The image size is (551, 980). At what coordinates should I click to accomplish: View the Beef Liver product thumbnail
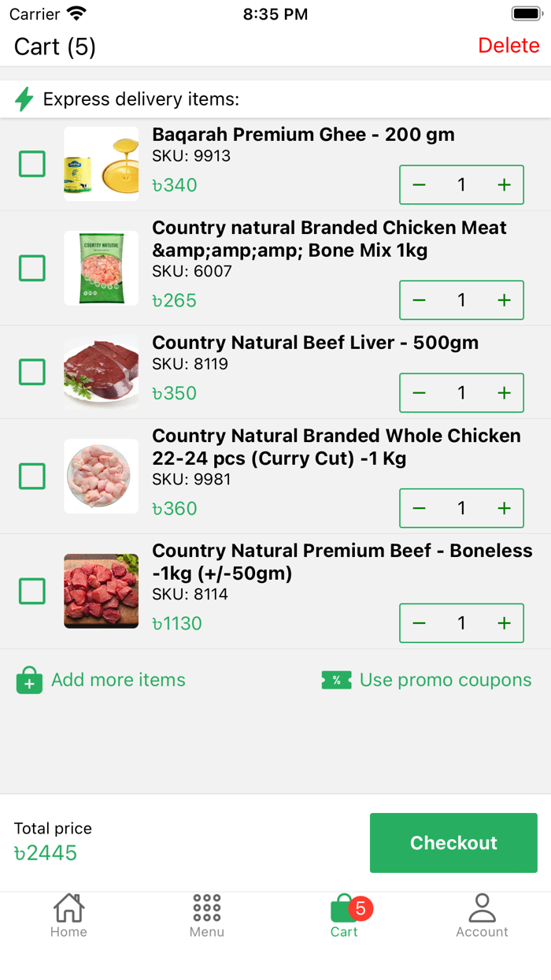click(101, 371)
